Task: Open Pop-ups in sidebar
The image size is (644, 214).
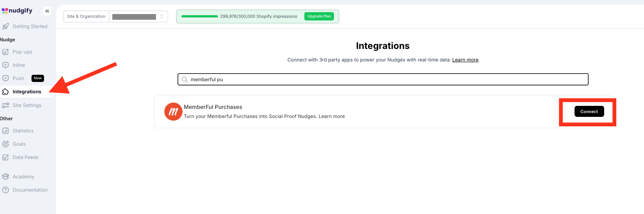Action: click(22, 52)
